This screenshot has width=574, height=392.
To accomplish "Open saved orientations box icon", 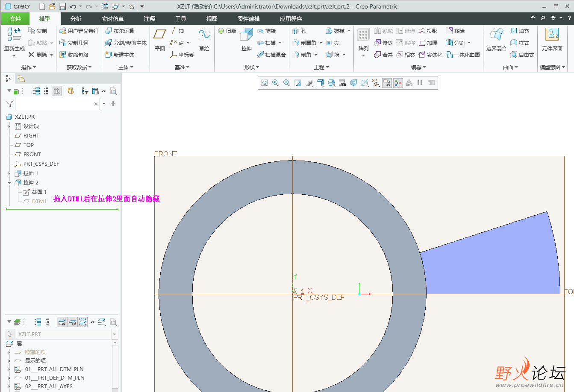I will click(x=331, y=83).
